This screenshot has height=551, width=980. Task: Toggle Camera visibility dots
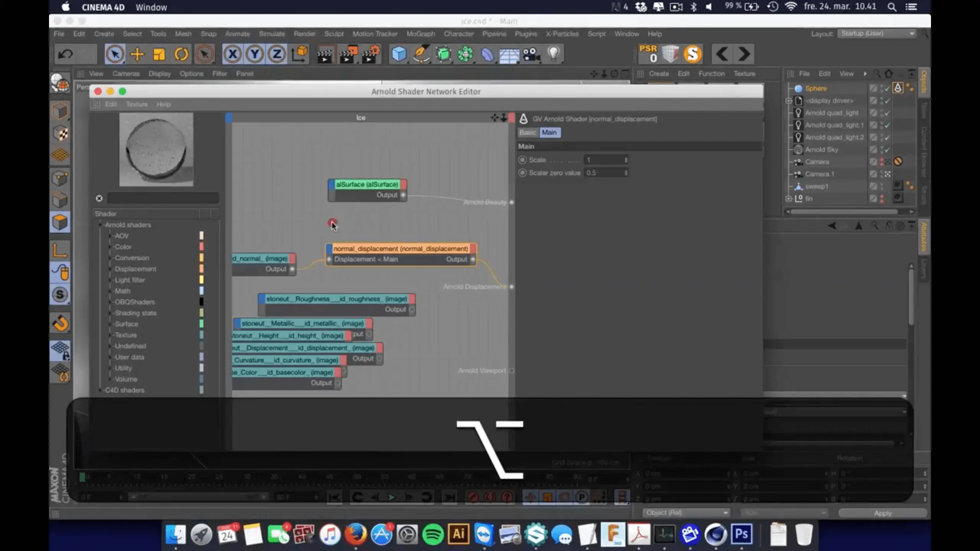coord(882,162)
